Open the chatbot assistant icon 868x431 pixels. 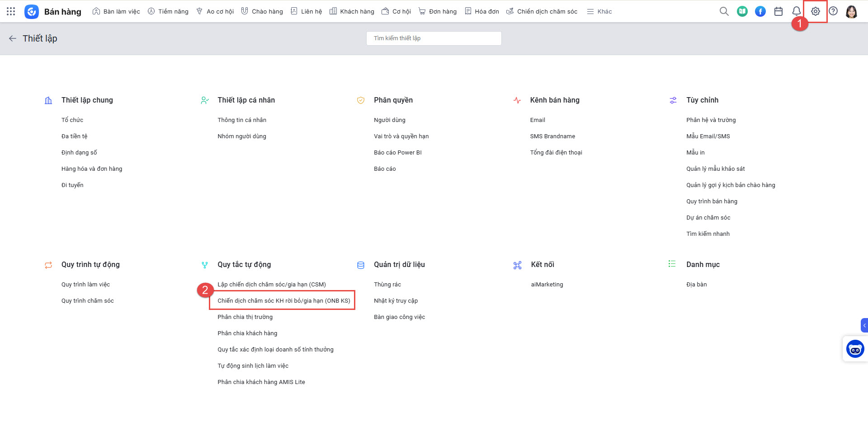[x=855, y=349]
